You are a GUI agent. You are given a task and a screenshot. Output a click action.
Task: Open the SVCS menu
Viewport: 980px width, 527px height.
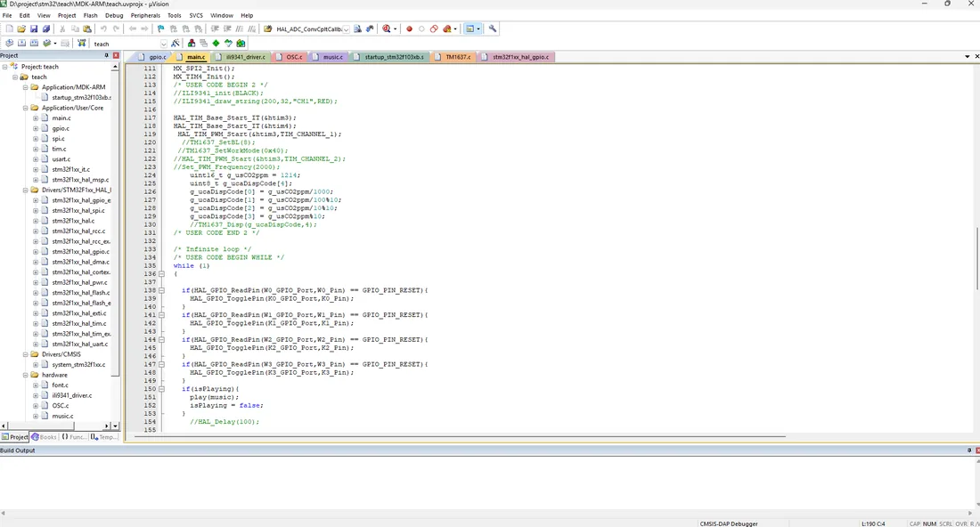pyautogui.click(x=196, y=15)
